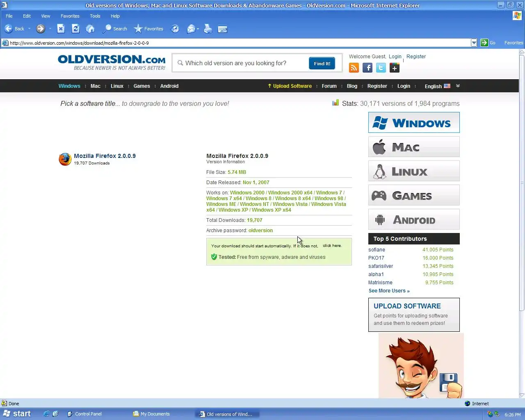
Task: Click the OldVersion.com logo
Action: 112,62
